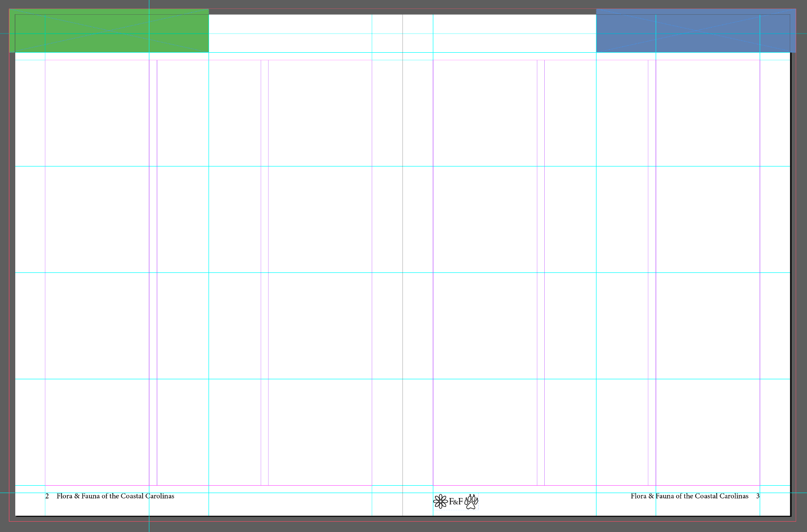Click the page number "3" in the footer
This screenshot has height=532, width=807.
(758, 497)
